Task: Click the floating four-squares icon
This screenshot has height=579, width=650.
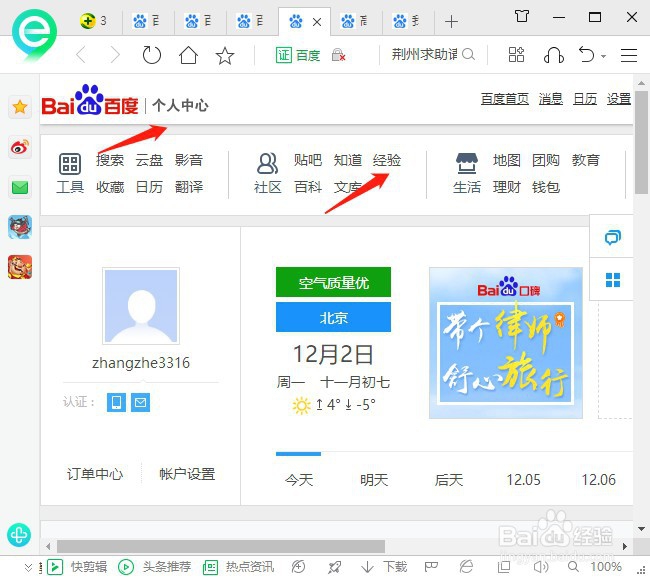Action: (x=613, y=280)
